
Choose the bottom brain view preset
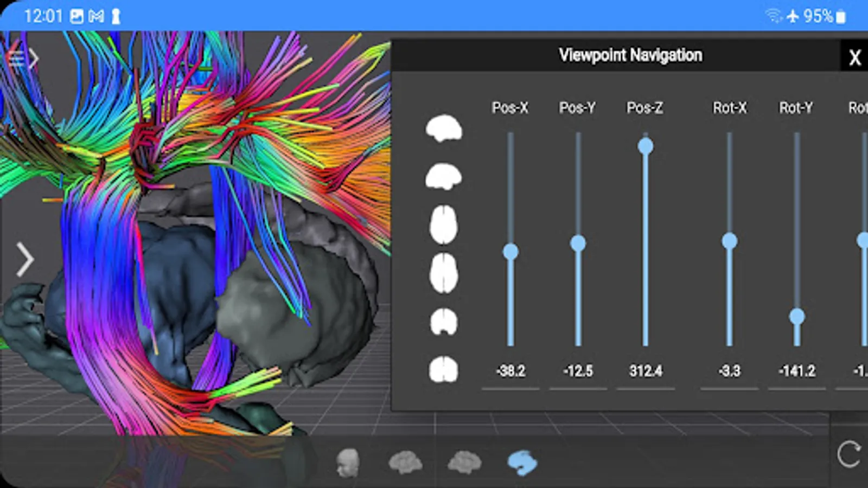coord(444,273)
